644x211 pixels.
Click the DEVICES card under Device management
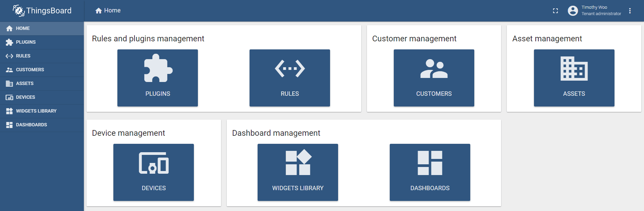153,172
